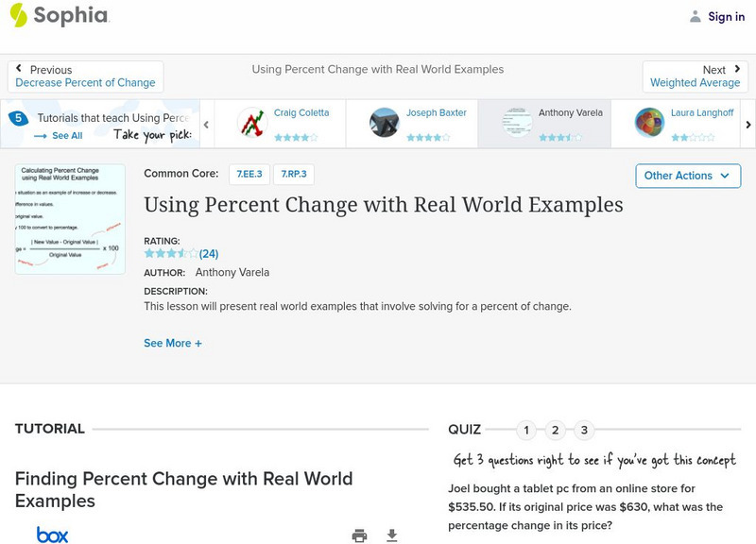Expand the description with See More
The width and height of the screenshot is (756, 544).
174,343
